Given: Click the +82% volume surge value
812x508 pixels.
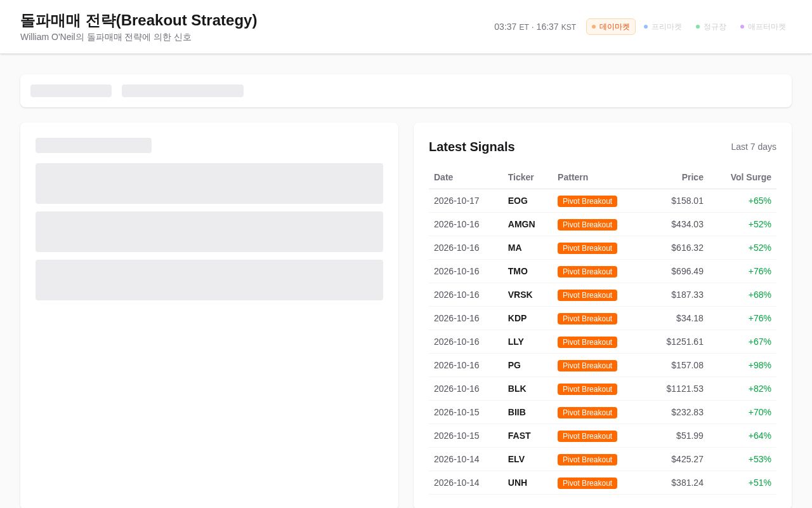Looking at the screenshot, I should tap(760, 389).
